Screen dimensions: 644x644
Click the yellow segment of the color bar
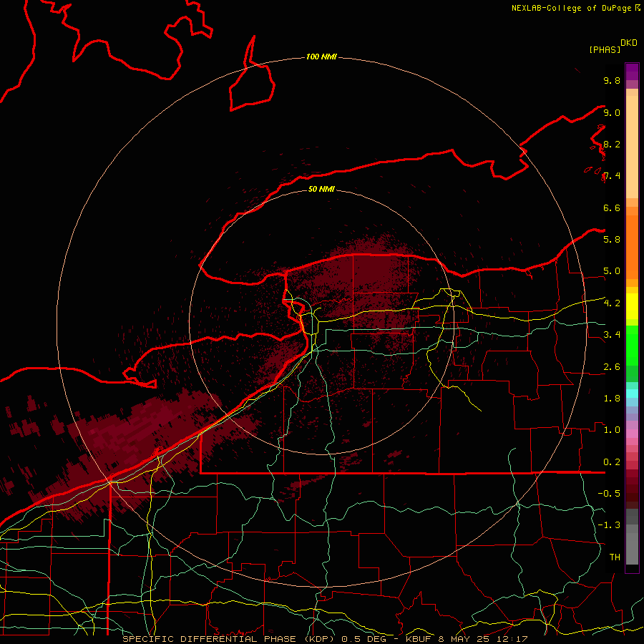tap(632, 306)
